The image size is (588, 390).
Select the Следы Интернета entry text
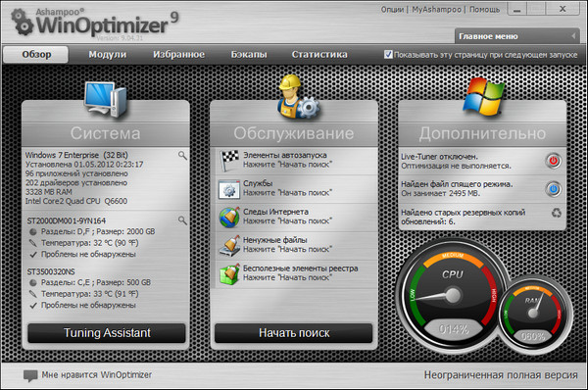275,212
